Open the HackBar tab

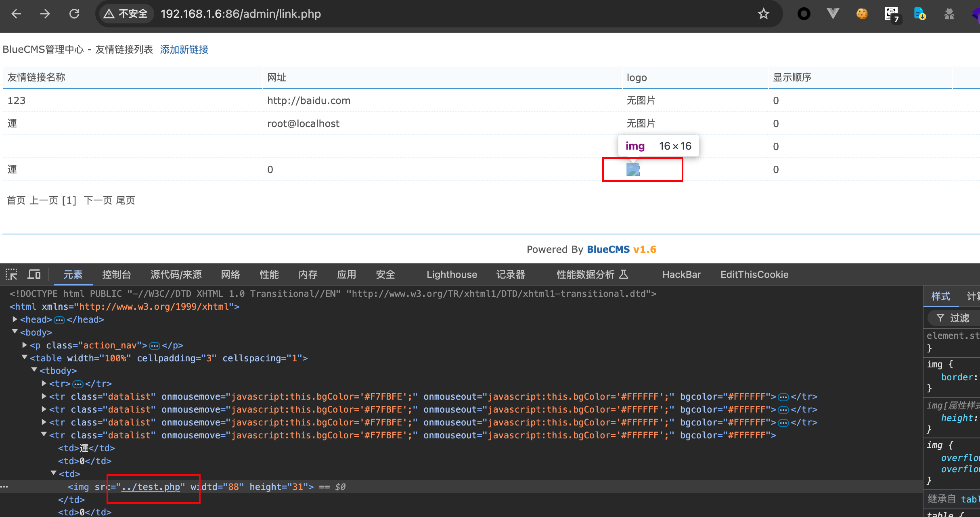click(681, 275)
